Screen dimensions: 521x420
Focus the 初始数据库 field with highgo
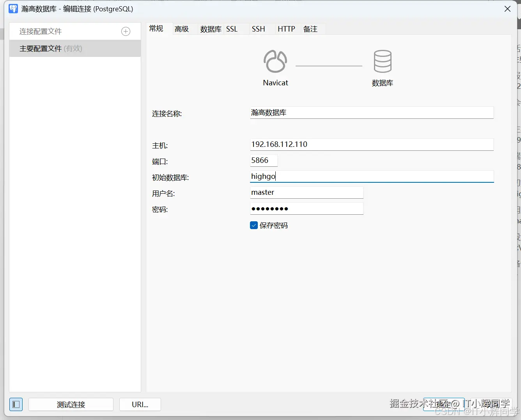tap(372, 176)
